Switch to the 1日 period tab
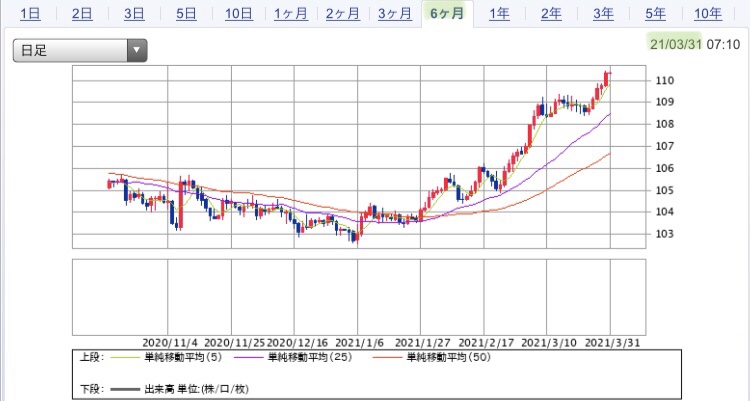Screen dimensions: 750x401 30,13
